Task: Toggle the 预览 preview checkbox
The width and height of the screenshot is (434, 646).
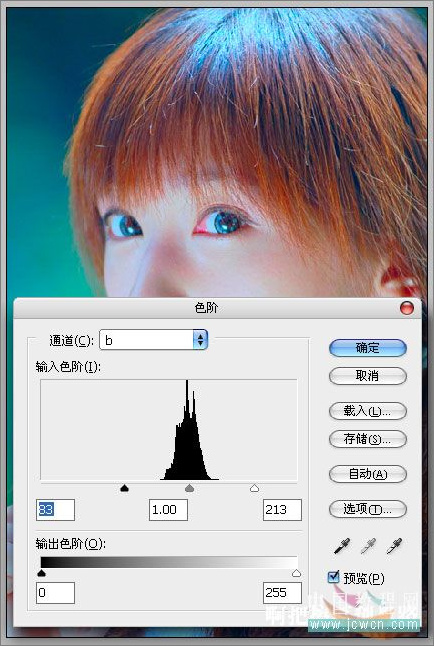Action: point(333,577)
